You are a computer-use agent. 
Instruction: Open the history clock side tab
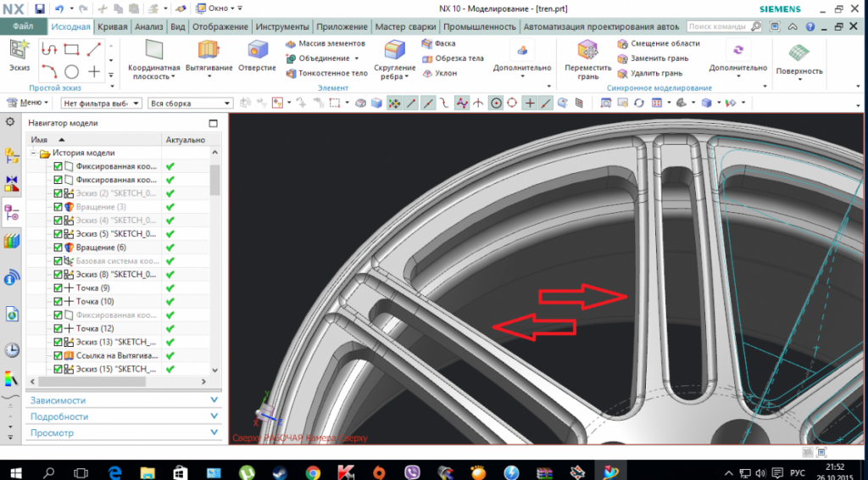point(11,350)
